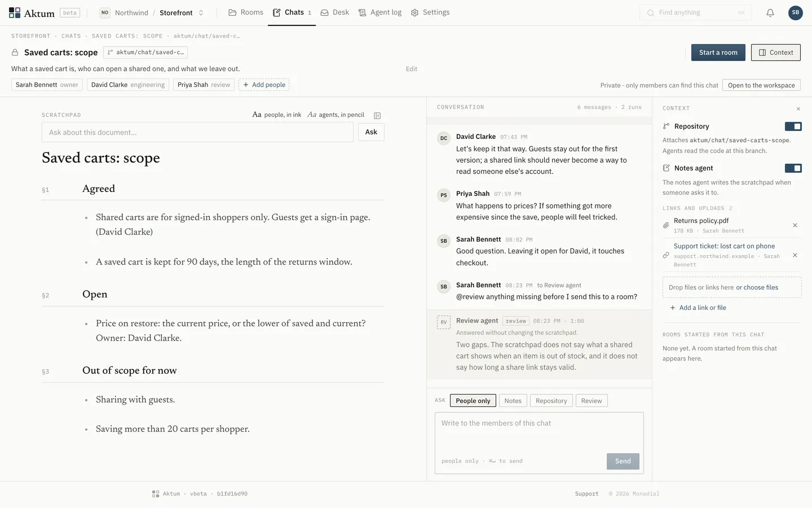
Task: Click the Notes agent icon in Context
Action: click(x=666, y=168)
